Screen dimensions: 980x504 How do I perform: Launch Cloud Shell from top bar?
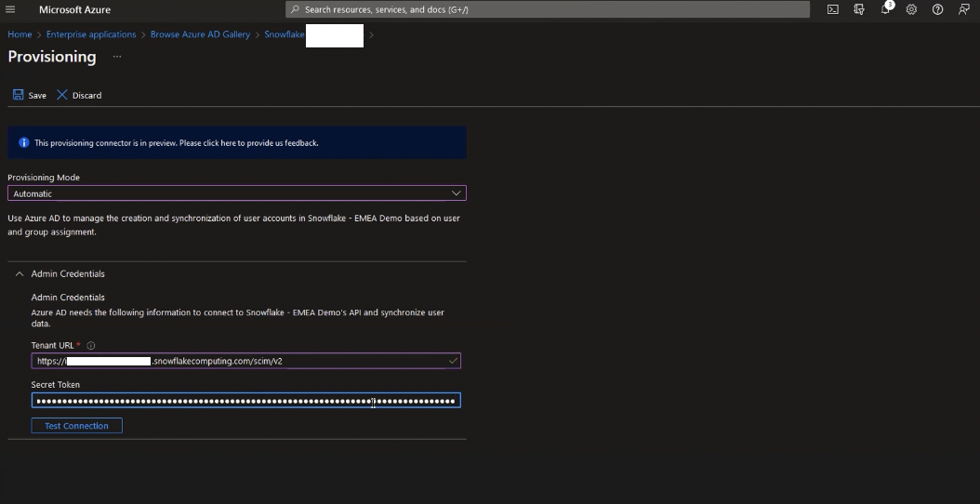(832, 9)
